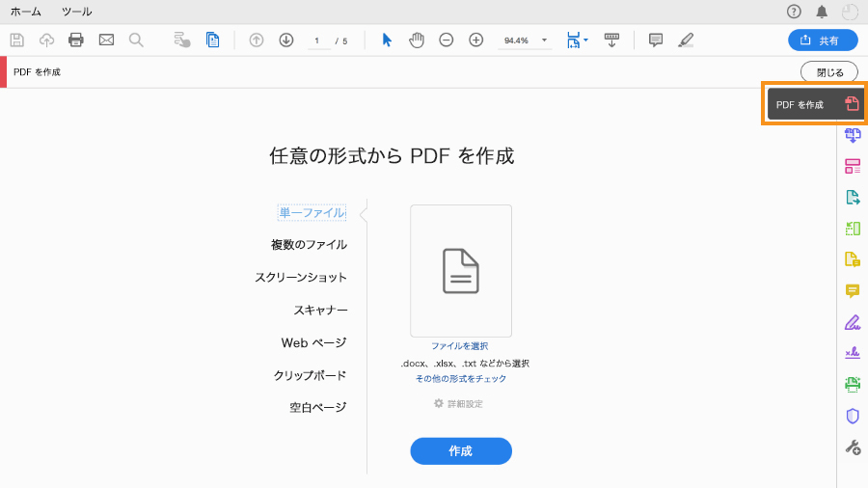Go to previous page arrow
Screen dimensions: 868x488
(257, 40)
